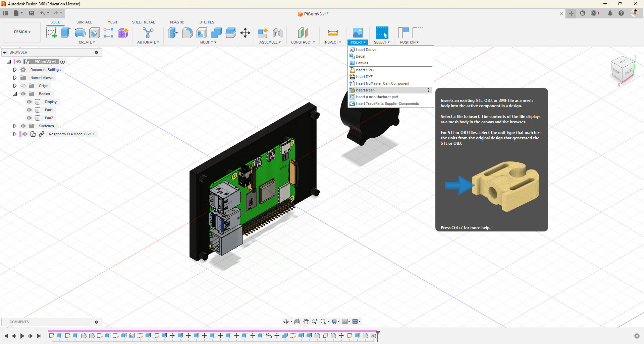Click the Measure tool icon
The image size is (644, 344).
tap(333, 33)
